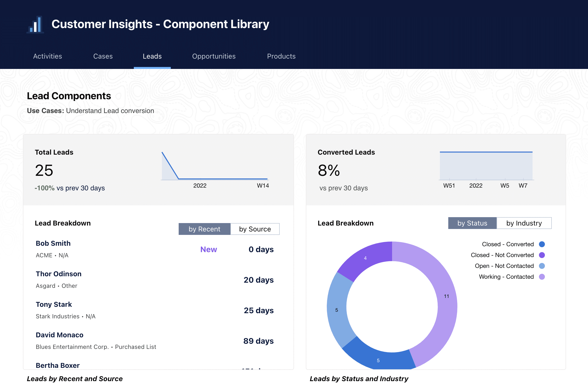
Task: Open David Monaco lead record
Action: [59, 335]
